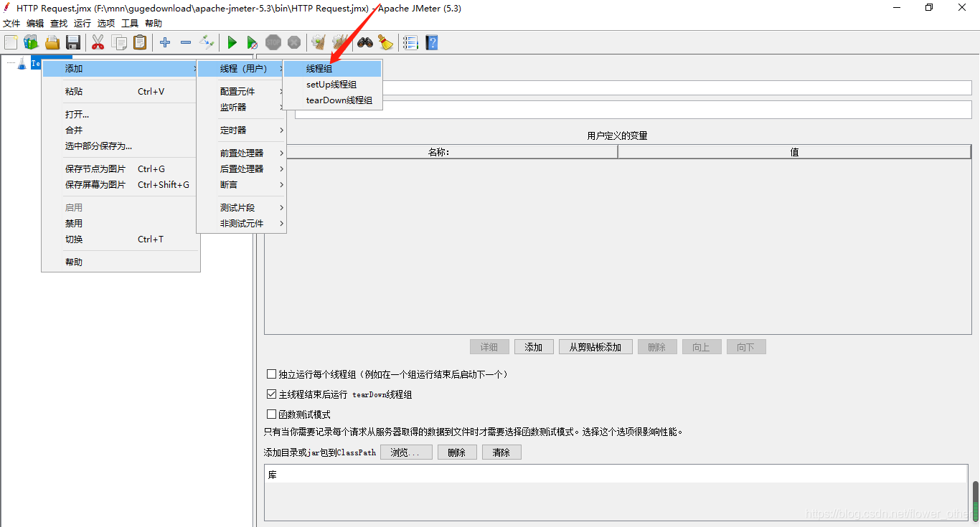Click Start no pauses icon
Image resolution: width=980 pixels, height=527 pixels.
tap(252, 43)
